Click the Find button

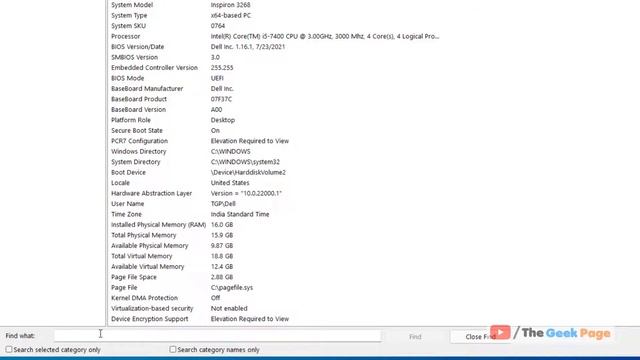[x=415, y=337]
